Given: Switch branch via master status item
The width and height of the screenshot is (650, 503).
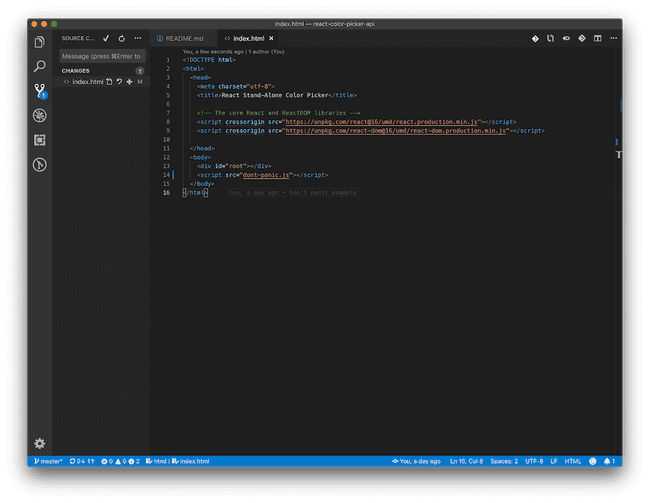Looking at the screenshot, I should pyautogui.click(x=48, y=461).
